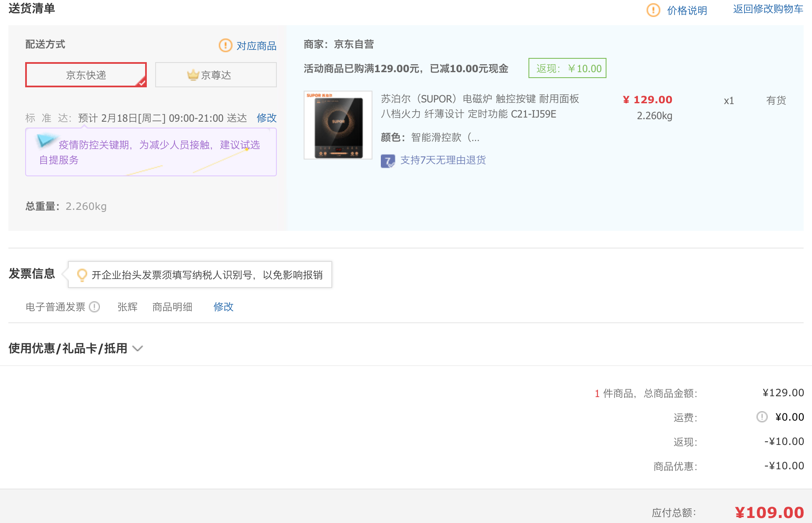Click the 应付总额 ¥109.00 amount

point(769,513)
